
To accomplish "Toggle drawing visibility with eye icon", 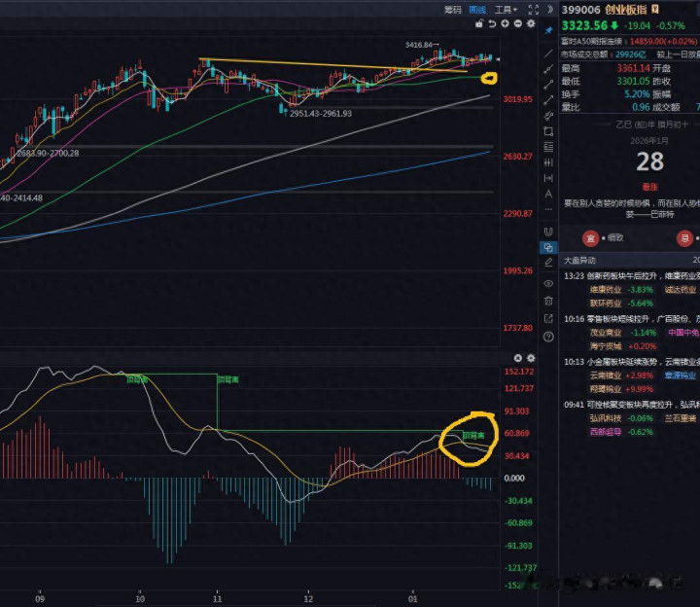I will click(x=549, y=282).
